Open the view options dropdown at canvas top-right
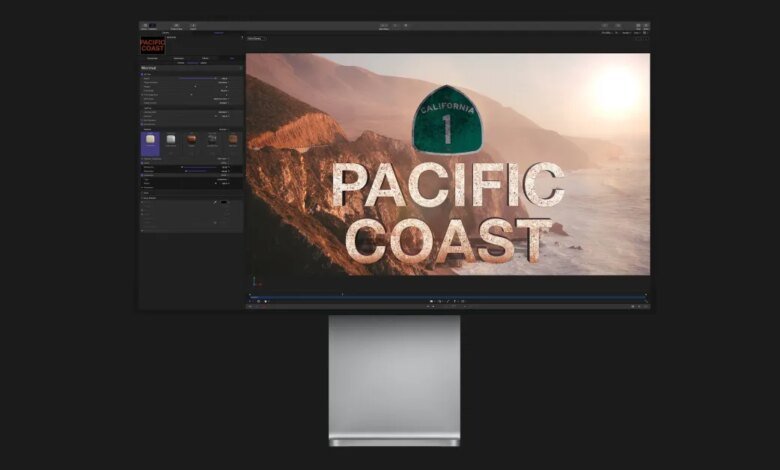 pyautogui.click(x=638, y=33)
